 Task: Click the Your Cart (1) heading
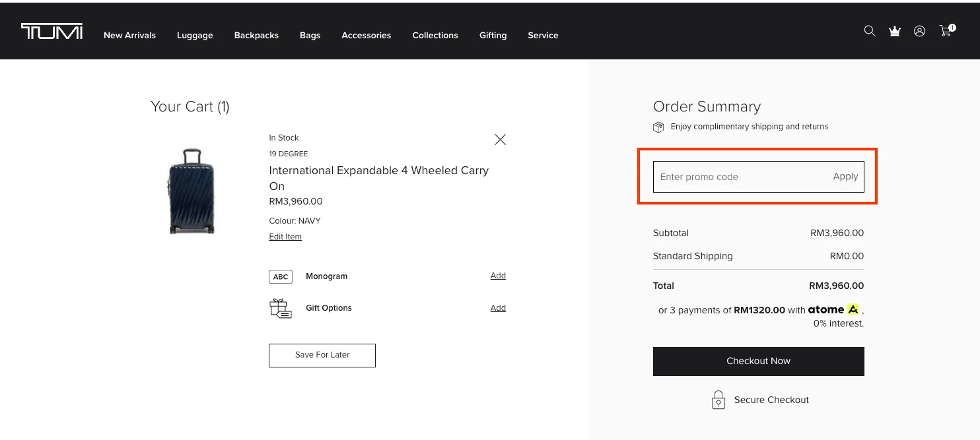[190, 106]
